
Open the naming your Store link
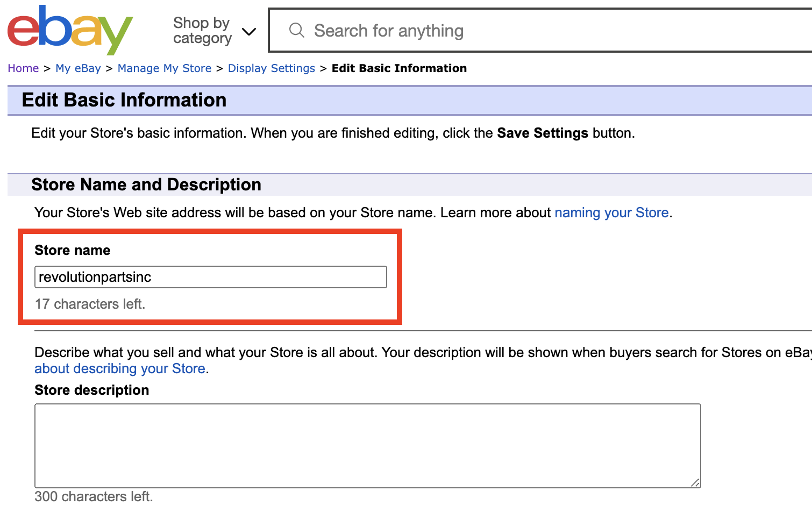(x=611, y=212)
